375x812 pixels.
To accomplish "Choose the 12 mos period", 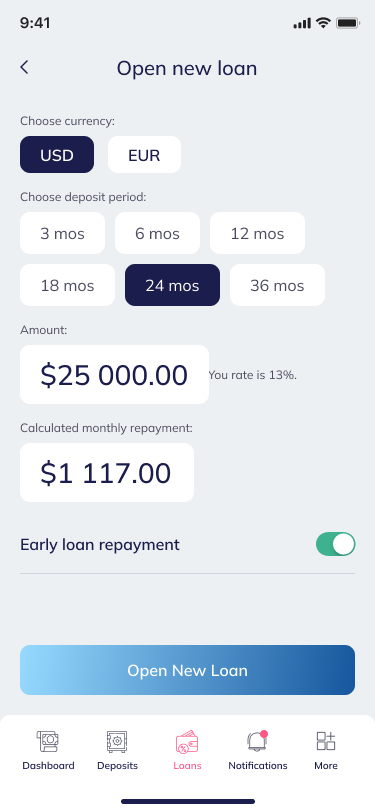I will [257, 233].
